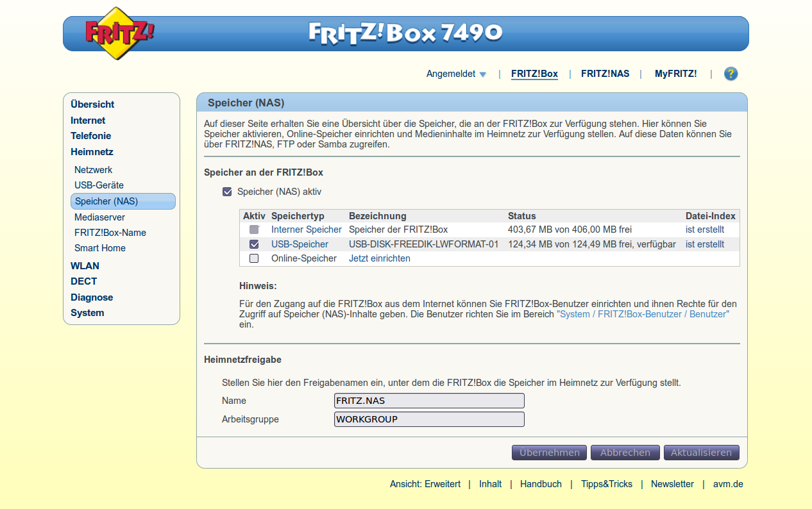Image resolution: width=812 pixels, height=509 pixels.
Task: Uncheck the USB-Speicher active checkbox
Action: pyautogui.click(x=254, y=244)
